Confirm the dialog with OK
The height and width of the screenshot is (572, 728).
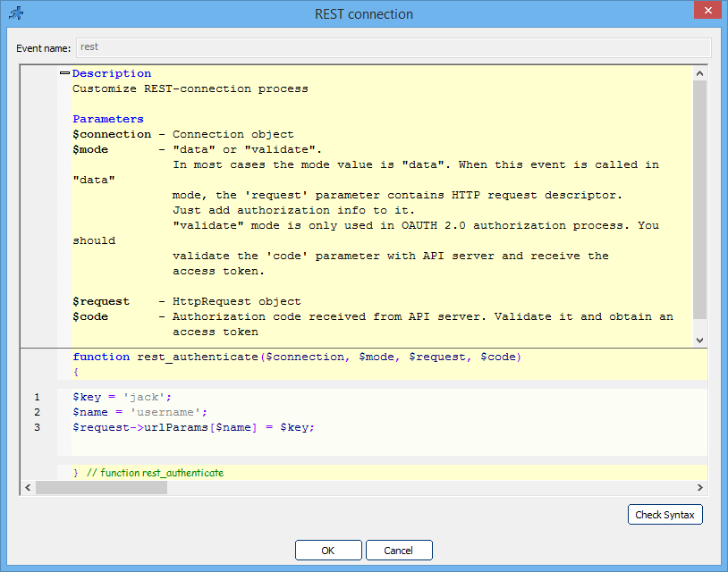327,550
